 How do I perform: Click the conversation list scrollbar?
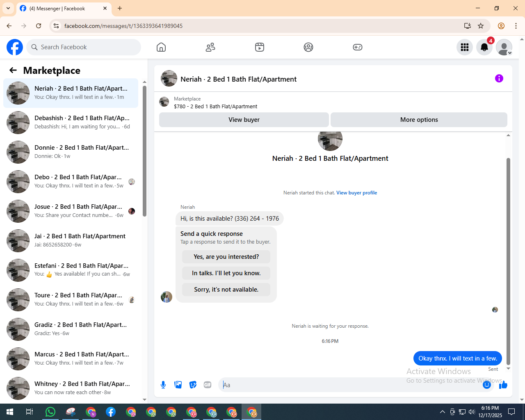144,151
